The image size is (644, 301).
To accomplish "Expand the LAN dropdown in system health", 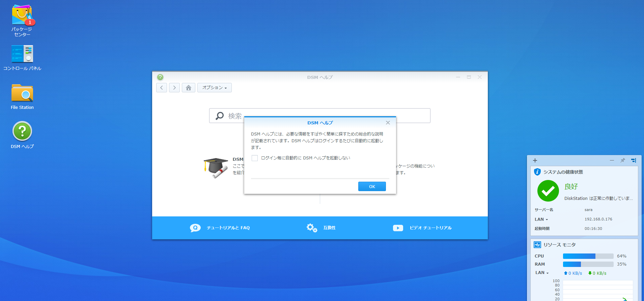I will 541,219.
